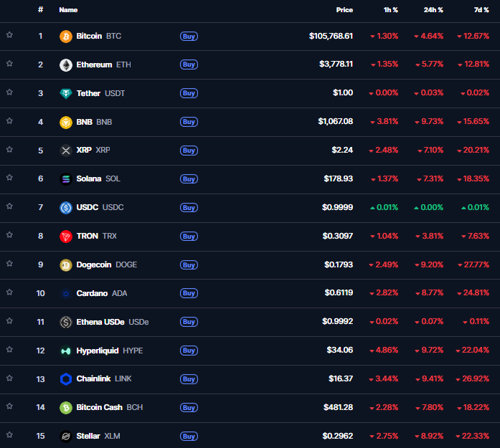500x448 pixels.
Task: Click the BNB logo icon
Action: click(65, 122)
